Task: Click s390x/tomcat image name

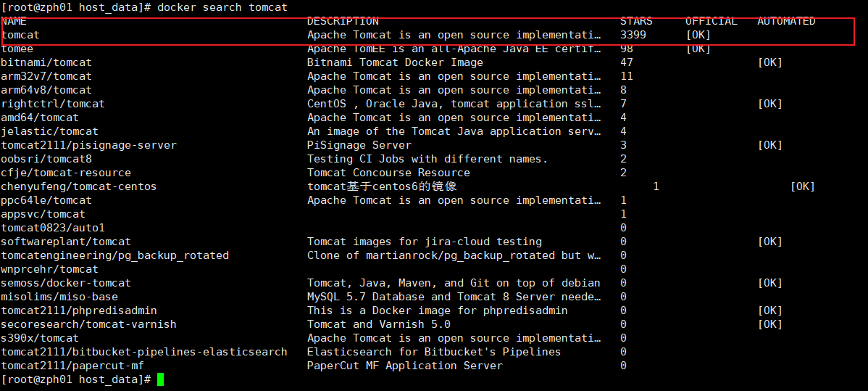Action: coord(40,338)
